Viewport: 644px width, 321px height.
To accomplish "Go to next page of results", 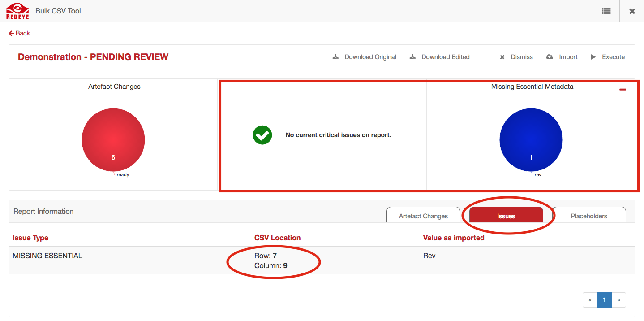I will (x=618, y=300).
